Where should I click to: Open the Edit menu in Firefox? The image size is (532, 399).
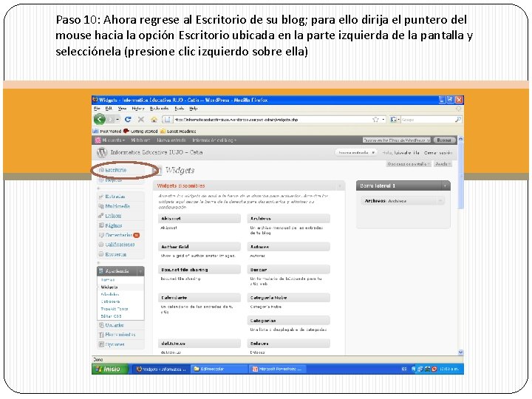109,109
